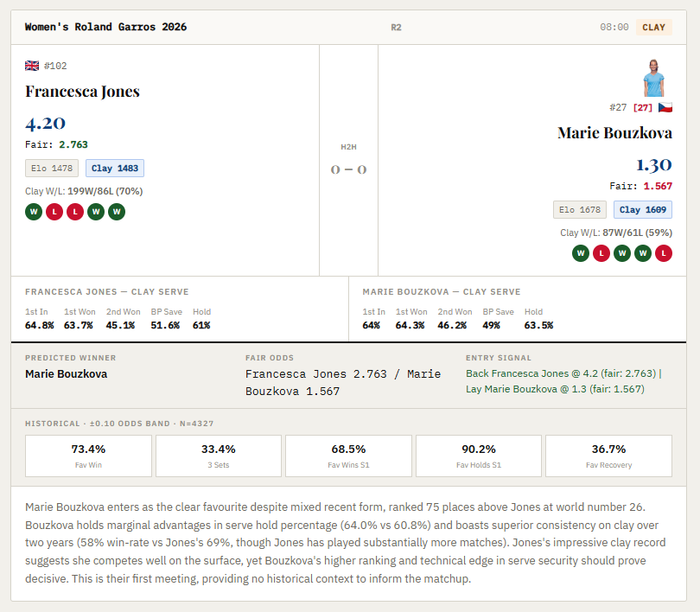Click the predicted winner name Marie Bouzkova
Image resolution: width=700 pixels, height=612 pixels.
point(66,374)
